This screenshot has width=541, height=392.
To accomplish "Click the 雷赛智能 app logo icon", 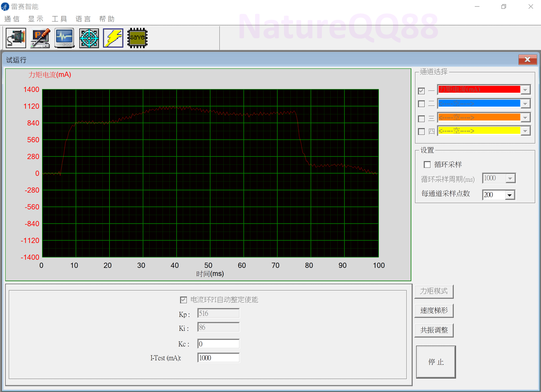I will coord(5,6).
